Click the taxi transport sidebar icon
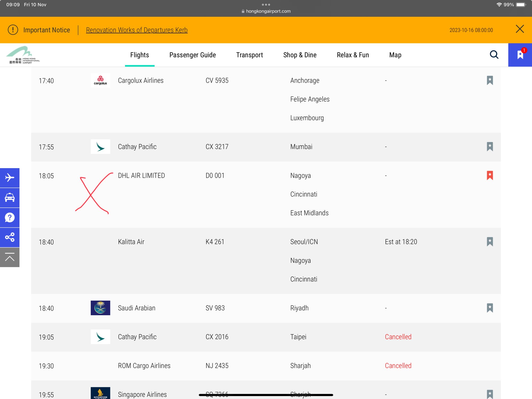Viewport: 532px width, 399px height. 10,198
